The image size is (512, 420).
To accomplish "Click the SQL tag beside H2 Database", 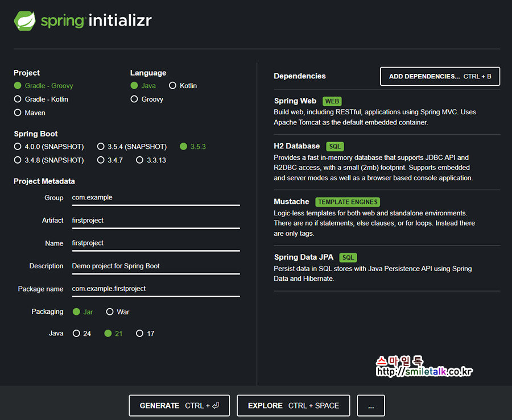I will (335, 147).
